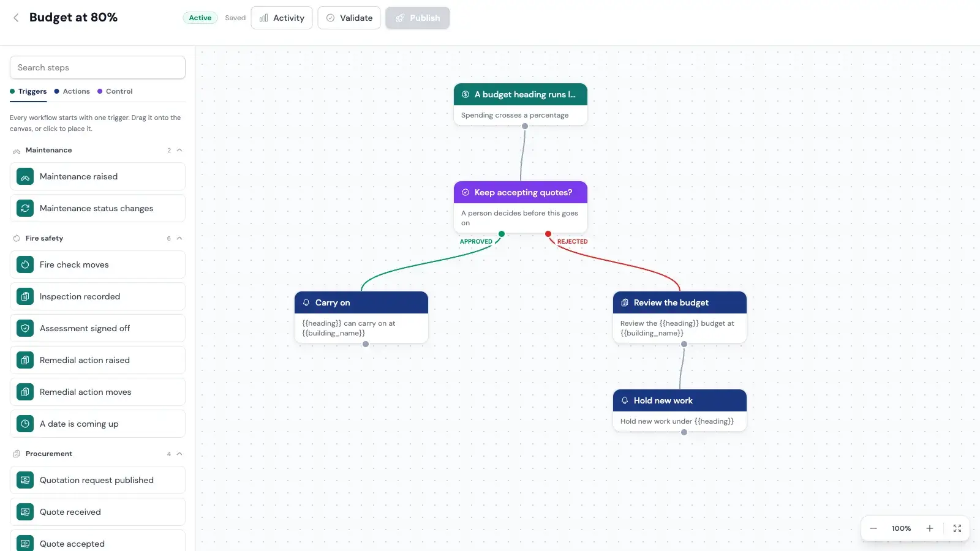Image resolution: width=980 pixels, height=551 pixels.
Task: Click the Approved output port
Action: pyautogui.click(x=502, y=234)
